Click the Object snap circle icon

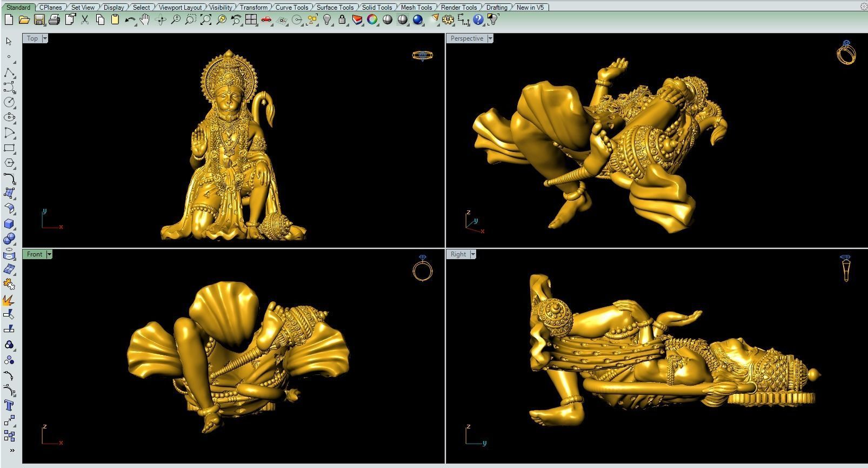pos(296,19)
